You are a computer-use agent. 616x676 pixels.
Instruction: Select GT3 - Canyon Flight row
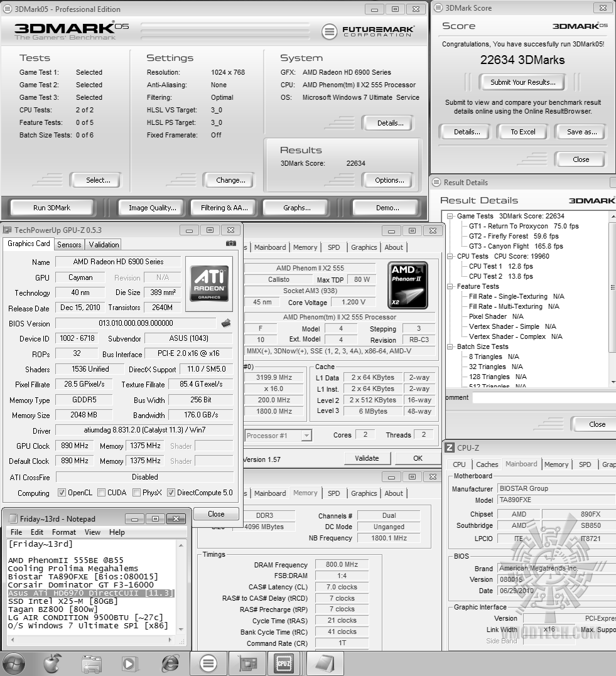[x=516, y=246]
